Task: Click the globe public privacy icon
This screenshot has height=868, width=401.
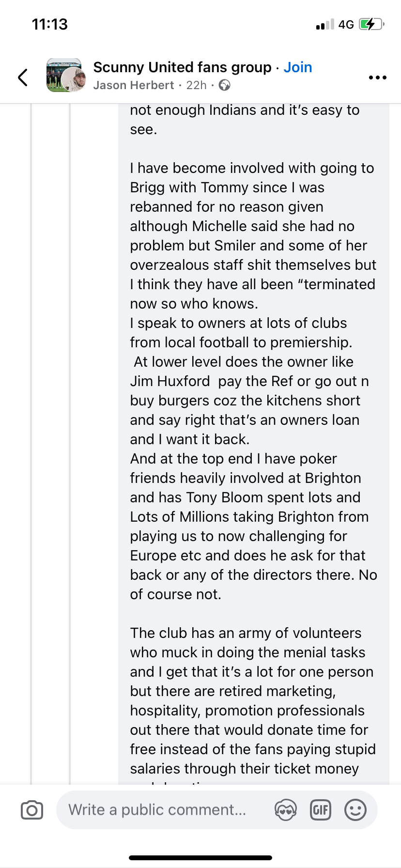Action: (224, 85)
